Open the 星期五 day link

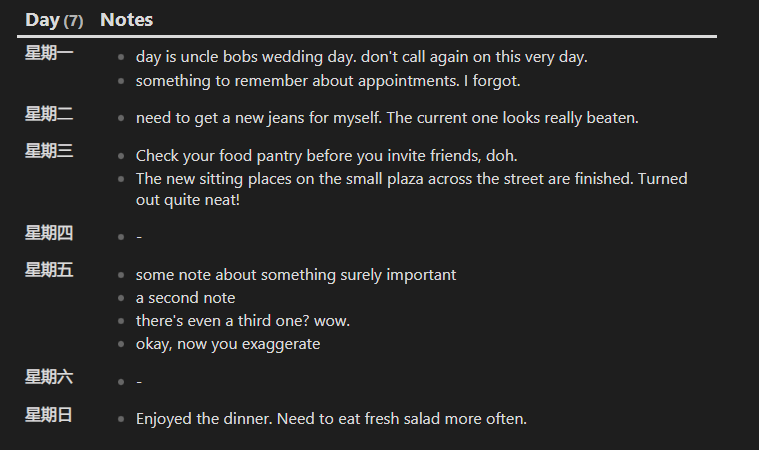pyautogui.click(x=49, y=270)
